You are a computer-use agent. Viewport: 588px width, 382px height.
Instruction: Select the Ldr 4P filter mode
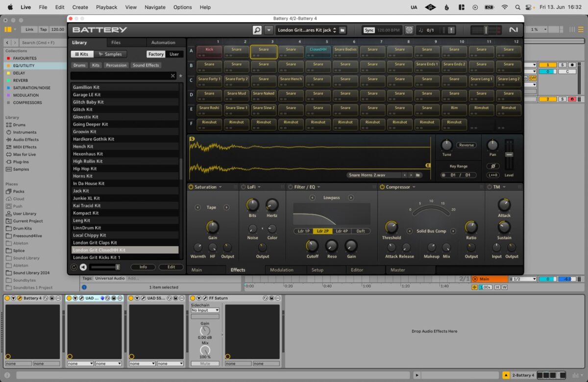click(342, 231)
